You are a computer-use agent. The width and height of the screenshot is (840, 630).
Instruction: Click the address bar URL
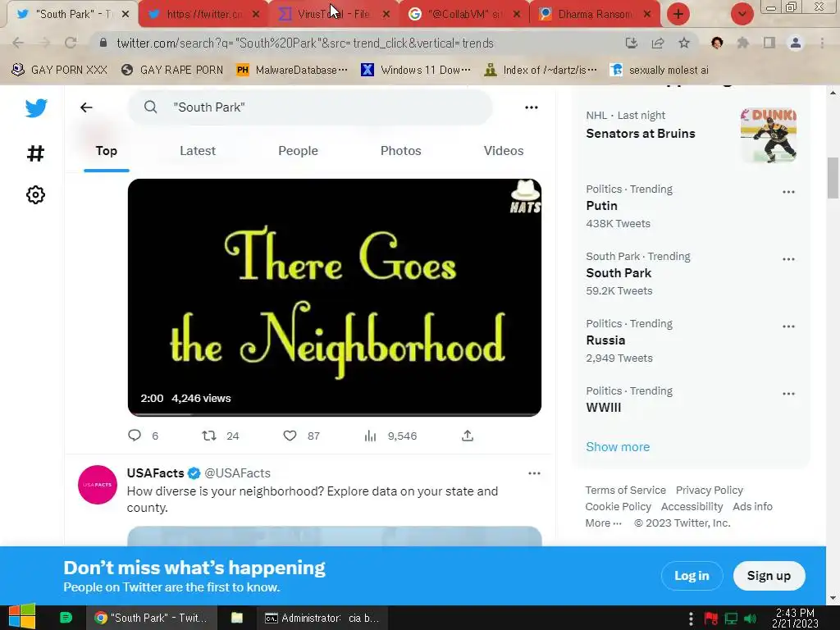[305, 43]
